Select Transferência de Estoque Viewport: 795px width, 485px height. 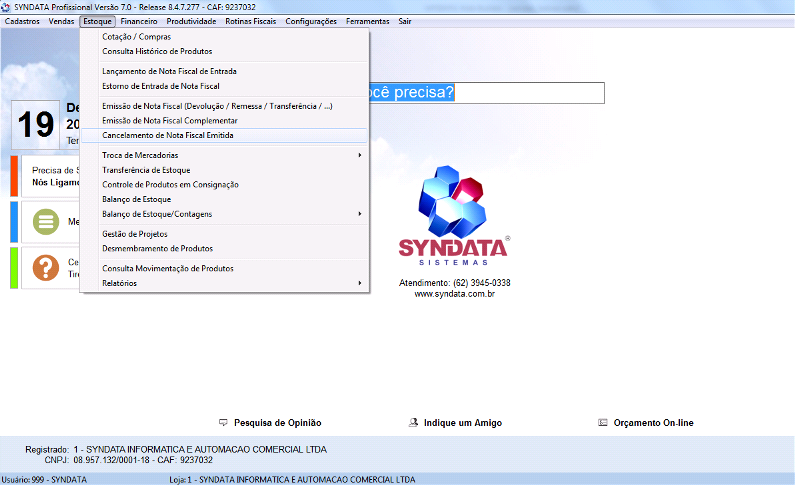pos(224,170)
